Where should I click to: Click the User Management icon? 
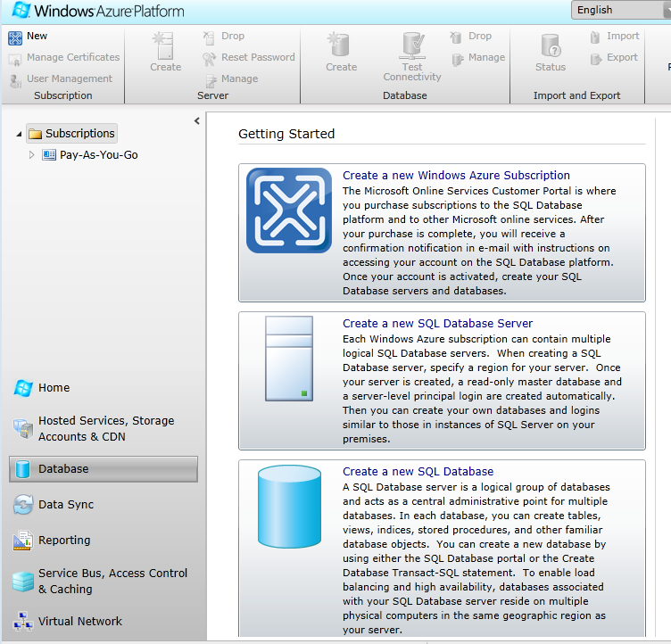click(x=15, y=81)
